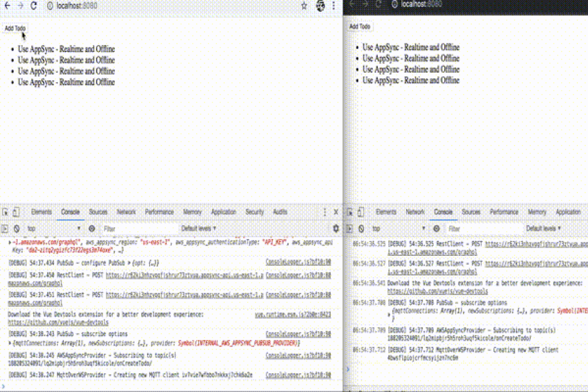The height and width of the screenshot is (392, 588).
Task: Click the site info icon in left address bar
Action: pos(50,6)
